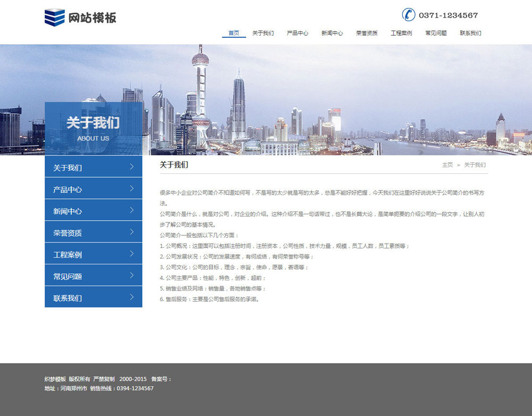Click the arrow icon beside 产品中心 in sidebar

coord(132,188)
